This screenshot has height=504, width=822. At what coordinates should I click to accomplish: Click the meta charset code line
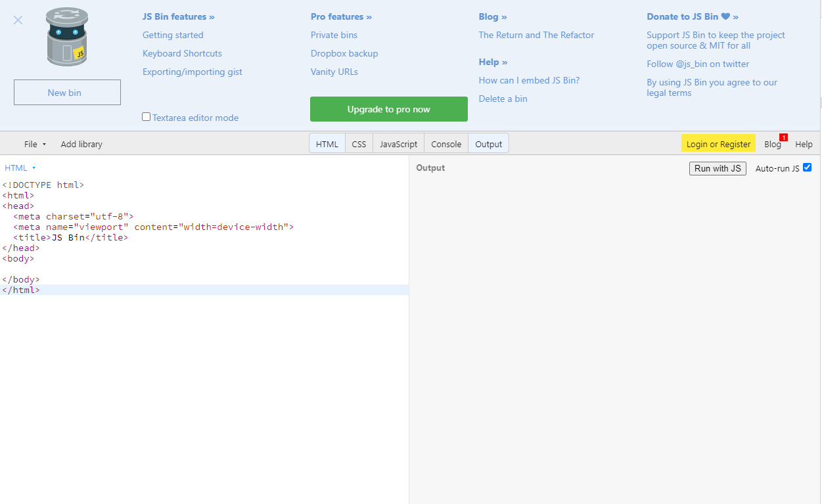(74, 216)
